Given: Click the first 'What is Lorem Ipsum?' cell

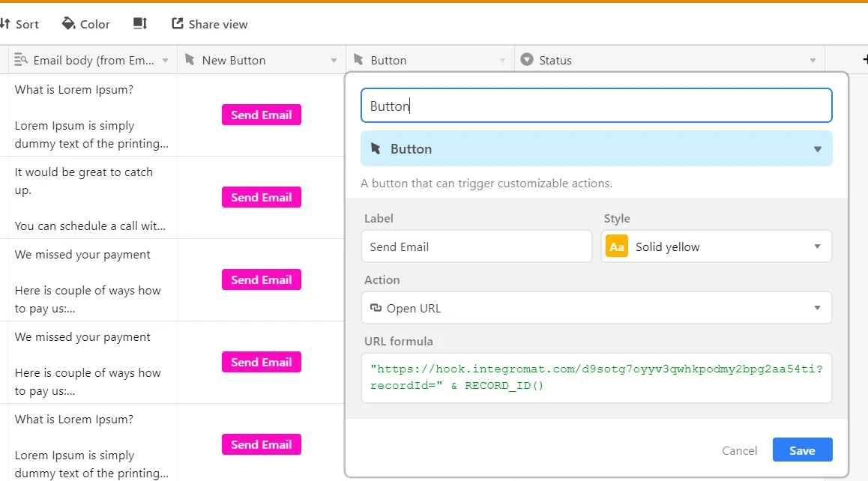Looking at the screenshot, I should tap(92, 115).
